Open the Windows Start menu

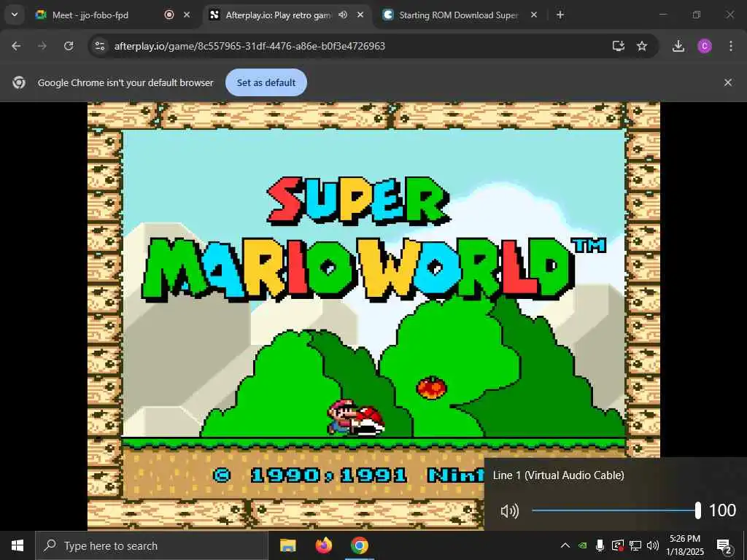tap(18, 545)
